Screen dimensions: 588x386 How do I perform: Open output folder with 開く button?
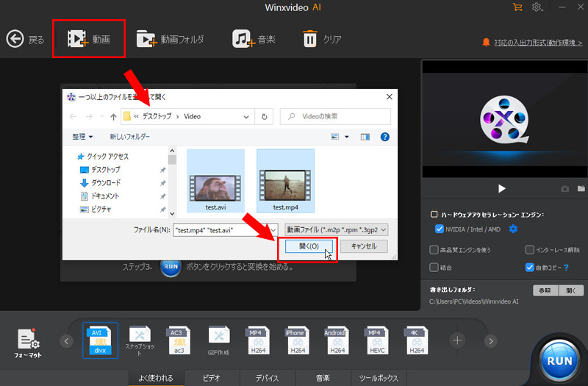click(x=571, y=290)
